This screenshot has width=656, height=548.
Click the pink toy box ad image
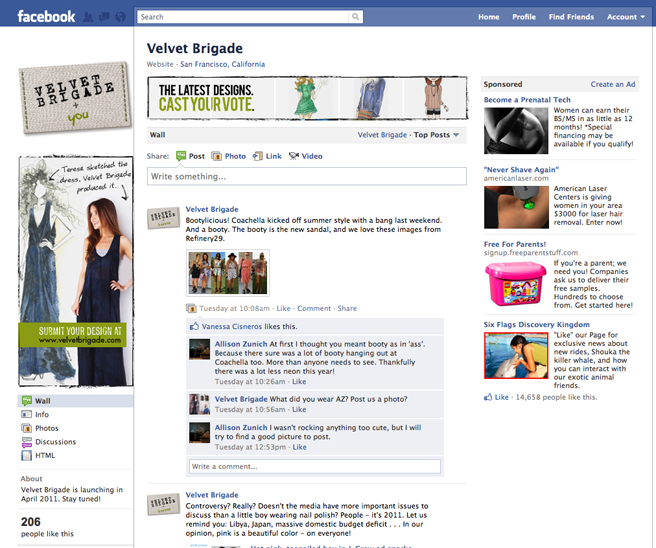(516, 284)
